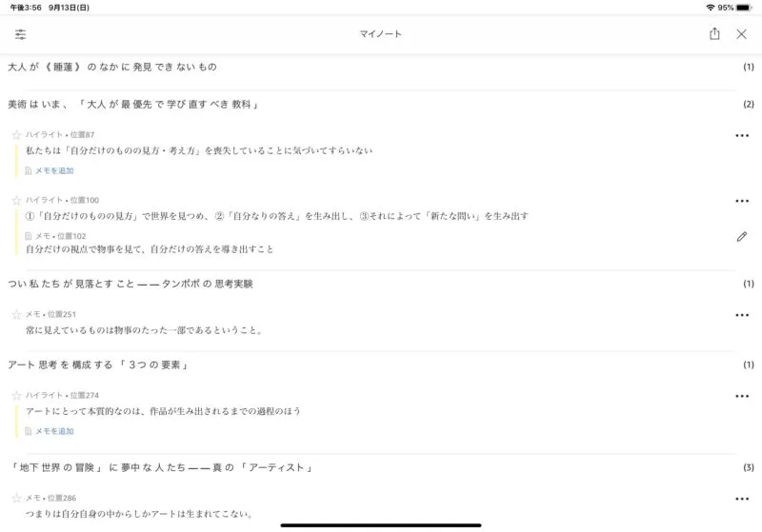This screenshot has height=532, width=762.
Task: Click the マイノート title
Action: pyautogui.click(x=380, y=34)
